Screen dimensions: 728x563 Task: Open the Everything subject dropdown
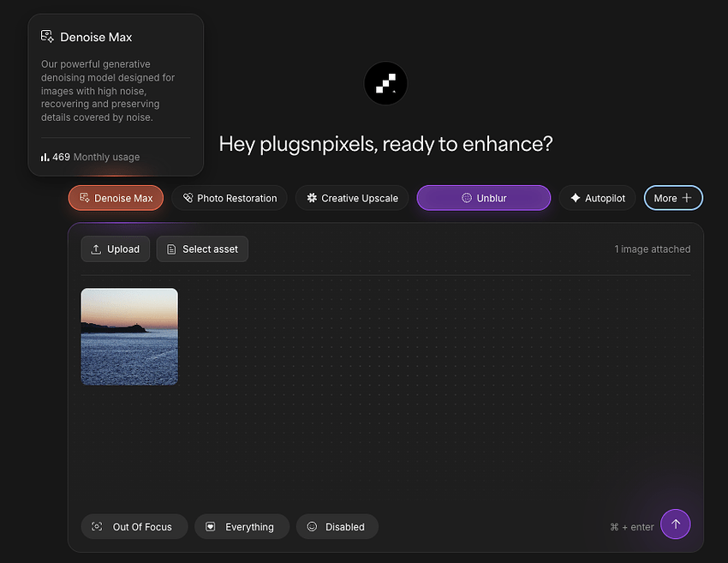(242, 527)
